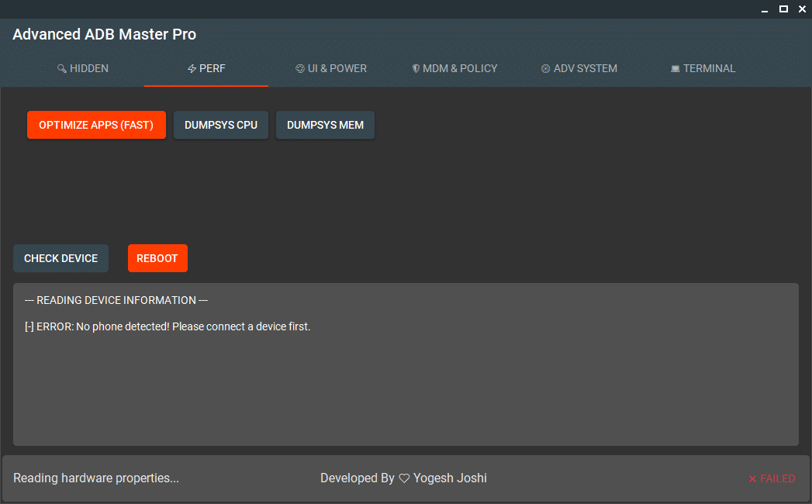Click CHECK DEVICE to detect a phone

tap(60, 257)
